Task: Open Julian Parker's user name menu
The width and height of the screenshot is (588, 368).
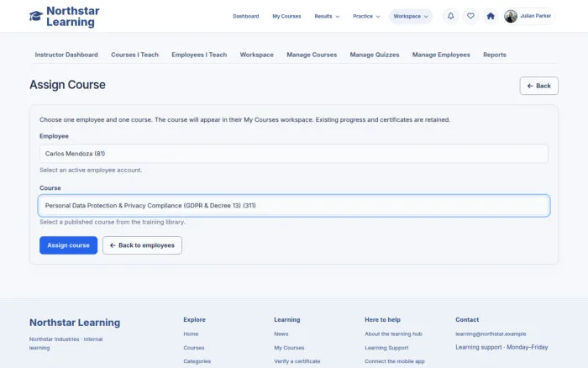Action: tap(536, 16)
